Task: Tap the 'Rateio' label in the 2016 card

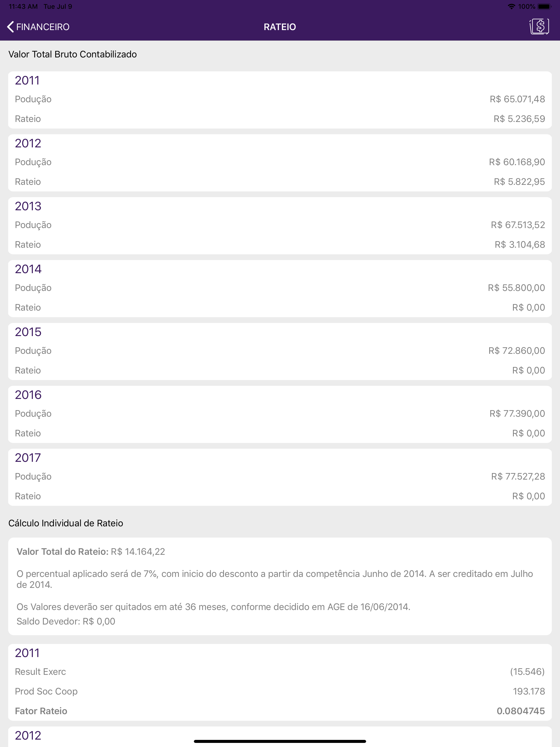Action: 28,433
